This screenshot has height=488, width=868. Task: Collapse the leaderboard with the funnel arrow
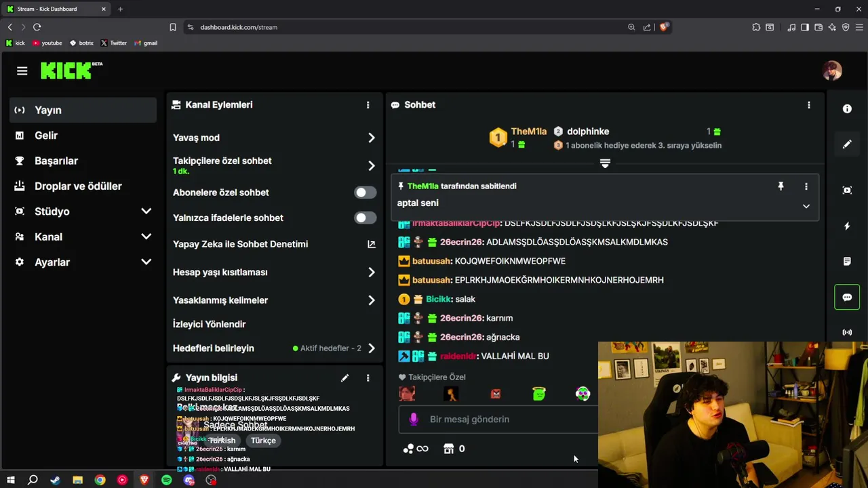click(605, 163)
